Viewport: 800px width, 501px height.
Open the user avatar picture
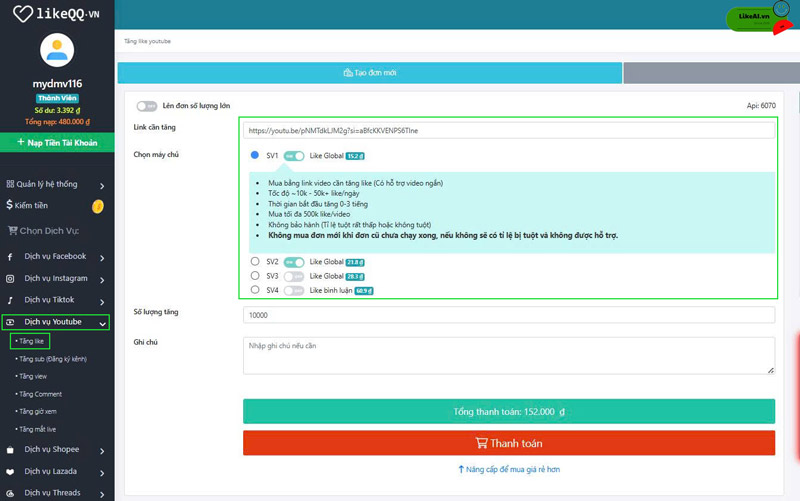(x=57, y=50)
